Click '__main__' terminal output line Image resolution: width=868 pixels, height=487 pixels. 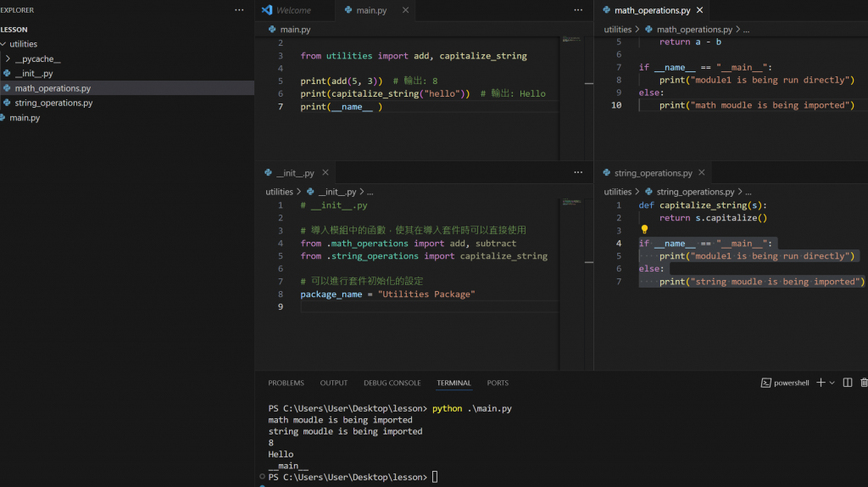click(288, 466)
